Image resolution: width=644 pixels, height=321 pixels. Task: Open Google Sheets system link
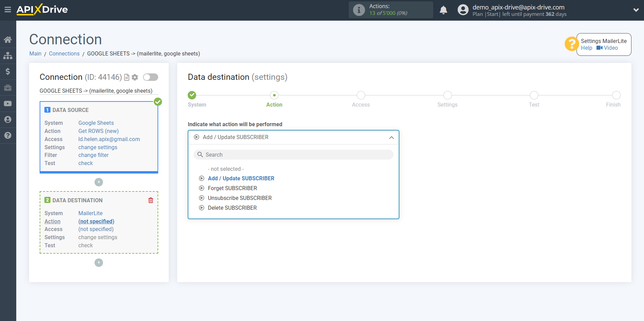pos(96,123)
